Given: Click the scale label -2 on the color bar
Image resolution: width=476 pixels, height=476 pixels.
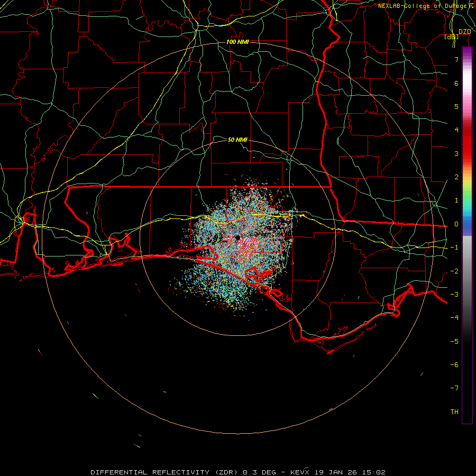Looking at the screenshot, I should pyautogui.click(x=454, y=271).
